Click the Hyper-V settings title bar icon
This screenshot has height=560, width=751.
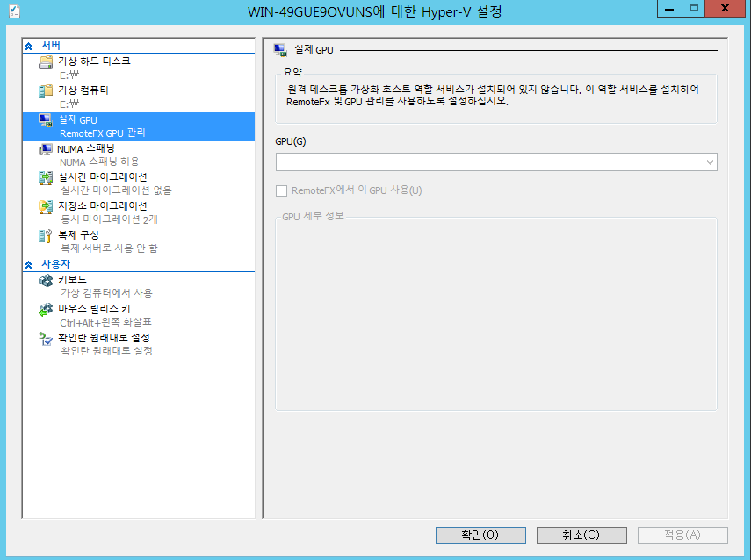point(14,11)
